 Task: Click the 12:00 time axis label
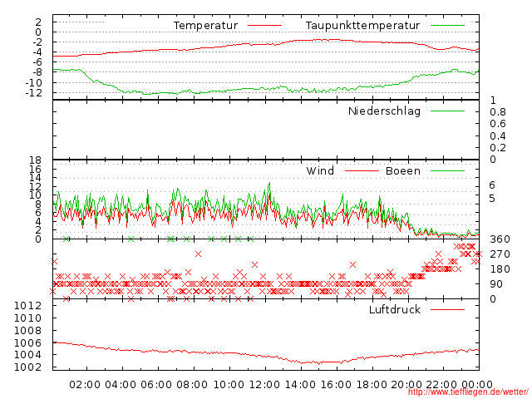(x=264, y=384)
